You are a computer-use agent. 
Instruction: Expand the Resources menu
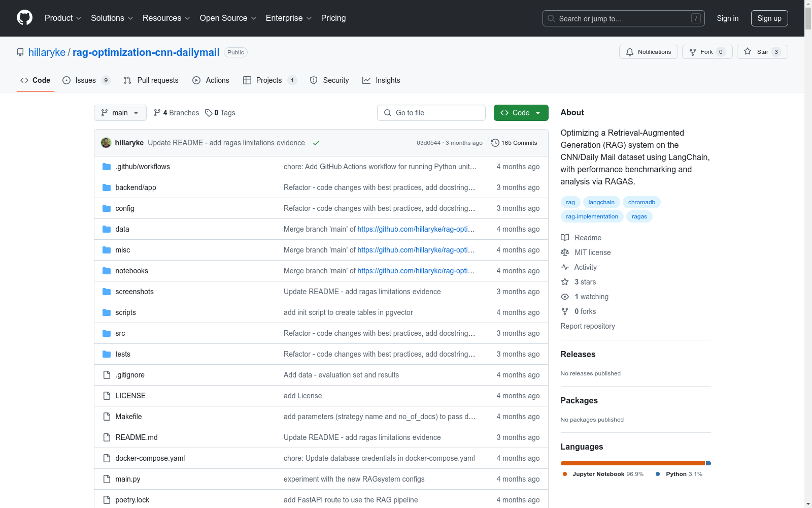(x=166, y=18)
